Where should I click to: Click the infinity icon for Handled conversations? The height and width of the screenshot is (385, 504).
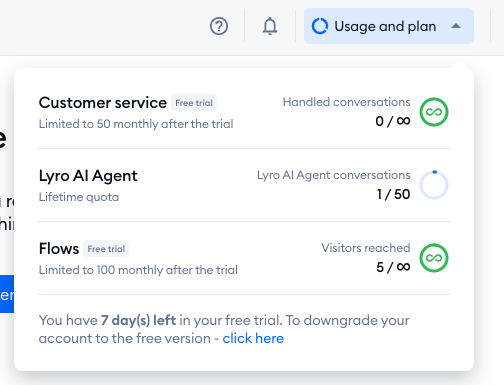click(x=434, y=112)
